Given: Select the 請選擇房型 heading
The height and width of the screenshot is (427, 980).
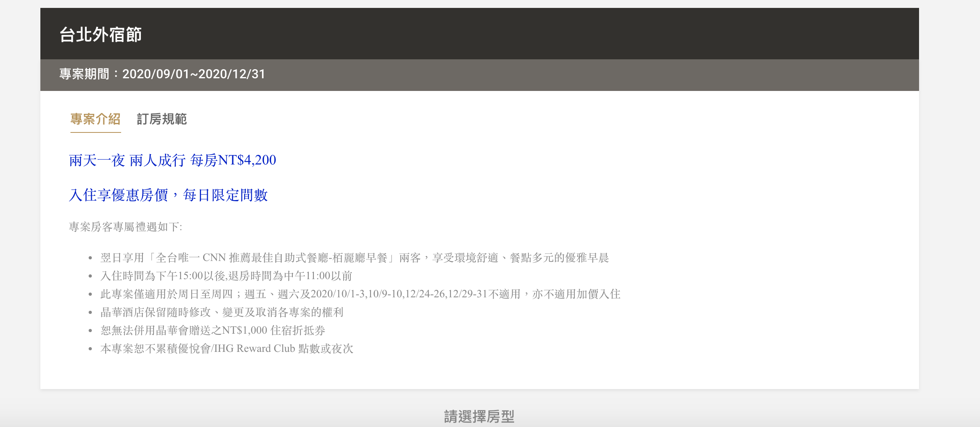Looking at the screenshot, I should [479, 416].
